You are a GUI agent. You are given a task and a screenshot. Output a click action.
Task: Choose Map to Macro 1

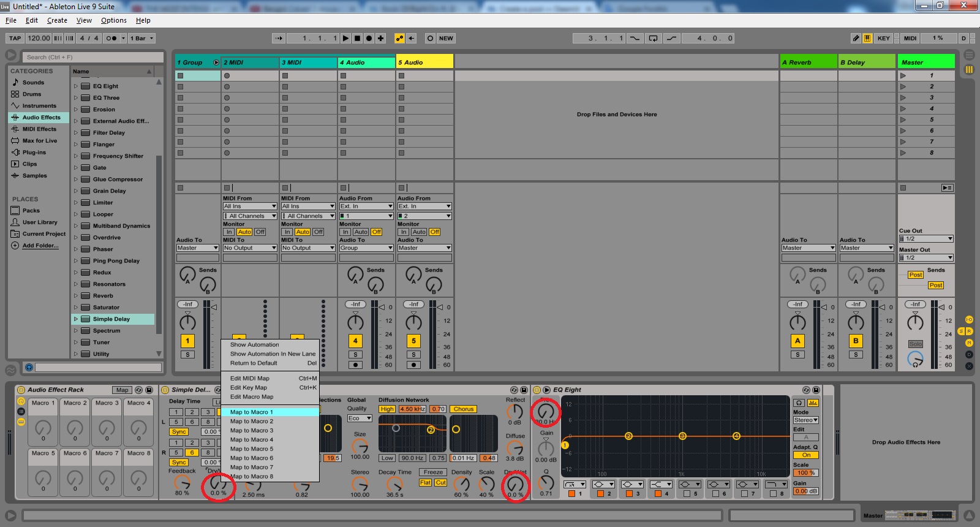[270, 412]
